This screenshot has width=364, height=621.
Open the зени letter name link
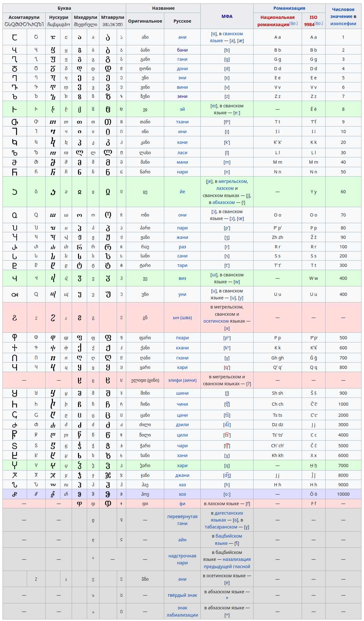[x=182, y=96]
